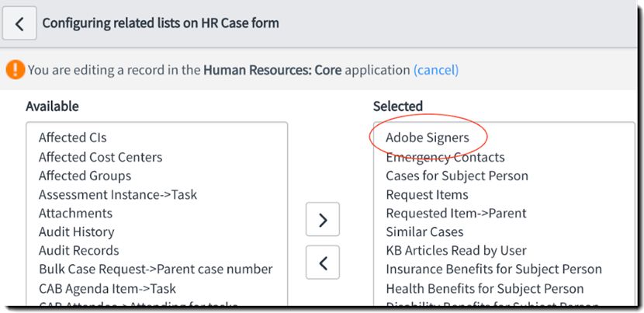Image resolution: width=644 pixels, height=313 pixels.
Task: Click the orange exclamation warning icon
Action: [16, 70]
